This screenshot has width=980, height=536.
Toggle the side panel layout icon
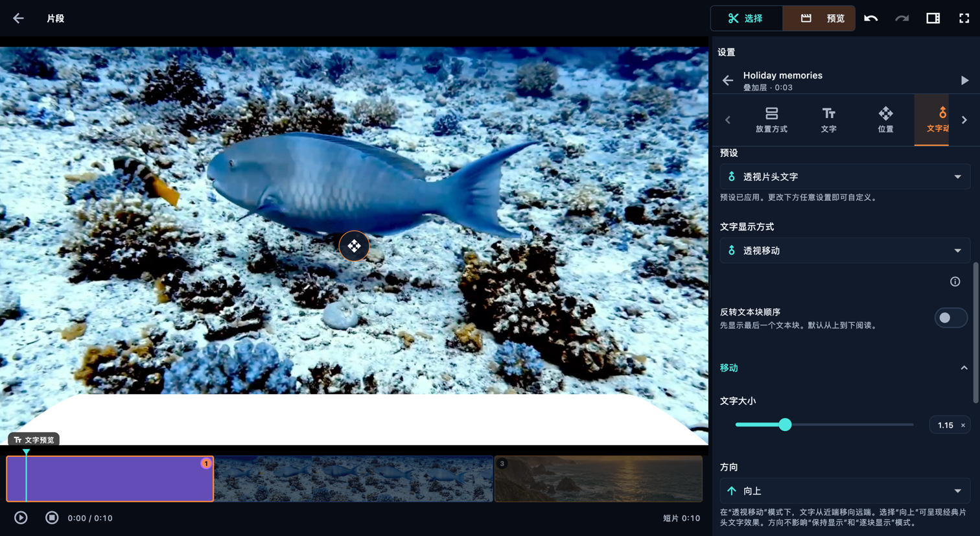[933, 18]
